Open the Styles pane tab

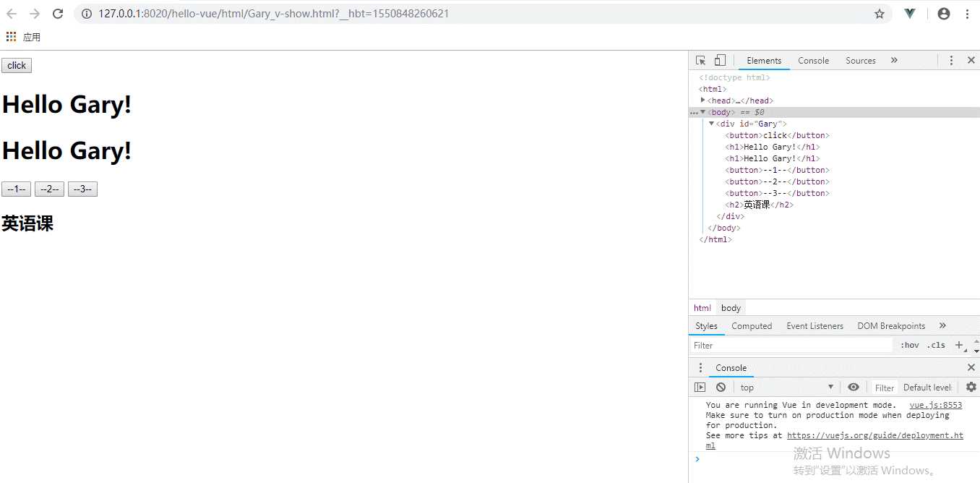[x=706, y=326]
